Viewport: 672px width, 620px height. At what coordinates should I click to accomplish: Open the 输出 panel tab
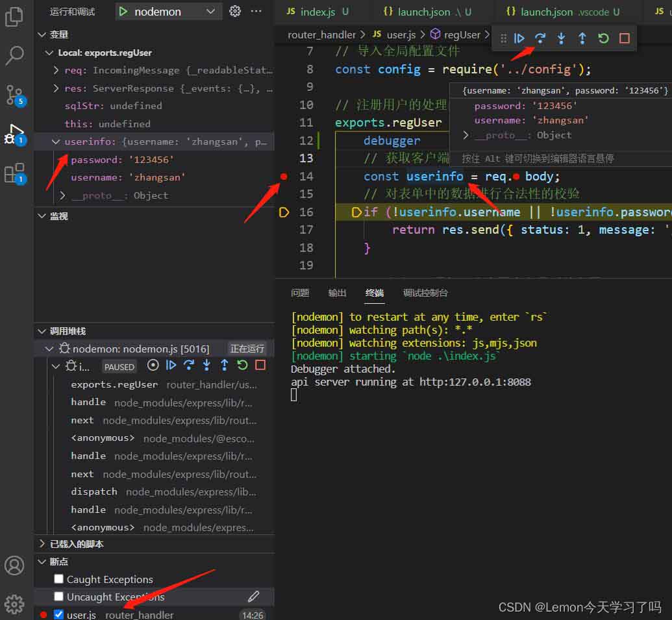pos(337,293)
